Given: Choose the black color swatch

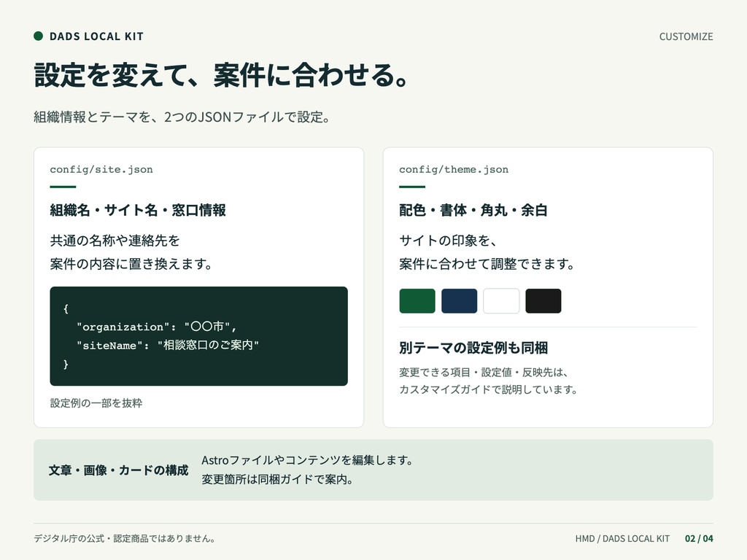Looking at the screenshot, I should click(x=543, y=301).
